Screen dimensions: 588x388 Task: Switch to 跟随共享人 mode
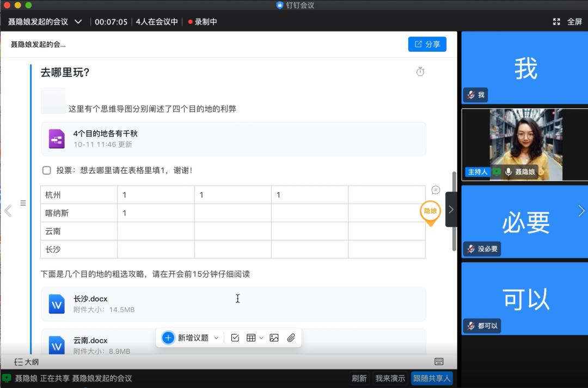[x=432, y=378]
